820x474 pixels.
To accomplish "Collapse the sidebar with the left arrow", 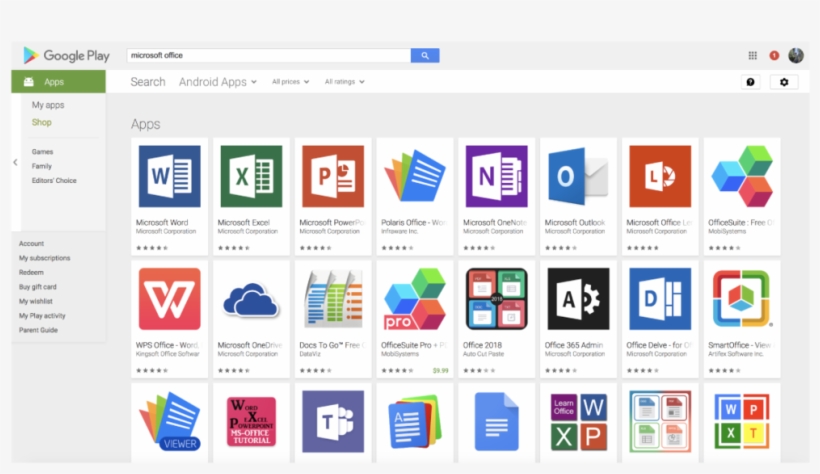I will 15,162.
